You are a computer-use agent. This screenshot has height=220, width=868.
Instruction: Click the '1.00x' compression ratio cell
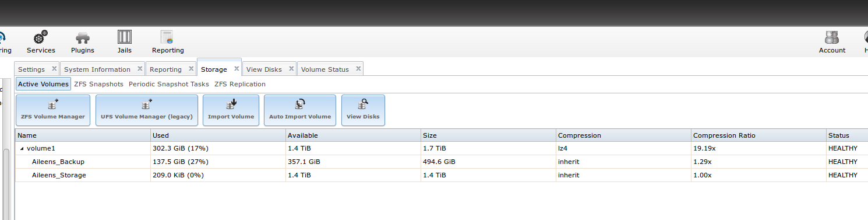758,175
